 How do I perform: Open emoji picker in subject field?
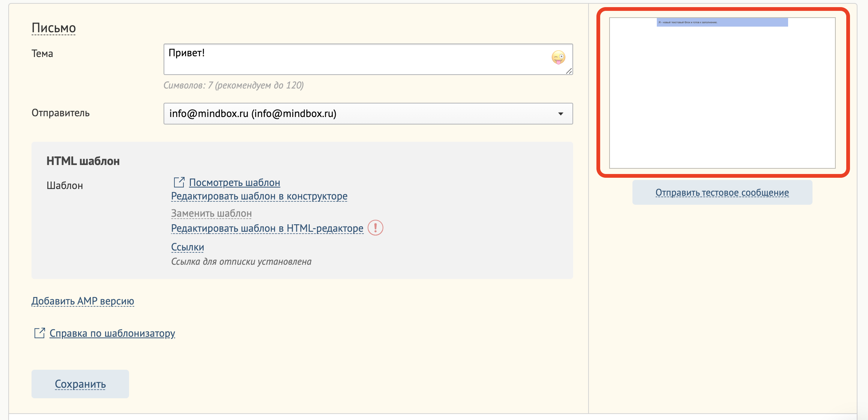point(558,57)
